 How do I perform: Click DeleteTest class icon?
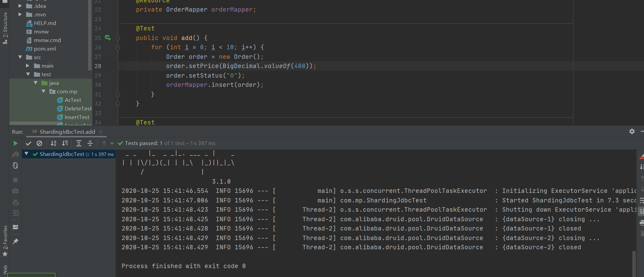coord(60,108)
